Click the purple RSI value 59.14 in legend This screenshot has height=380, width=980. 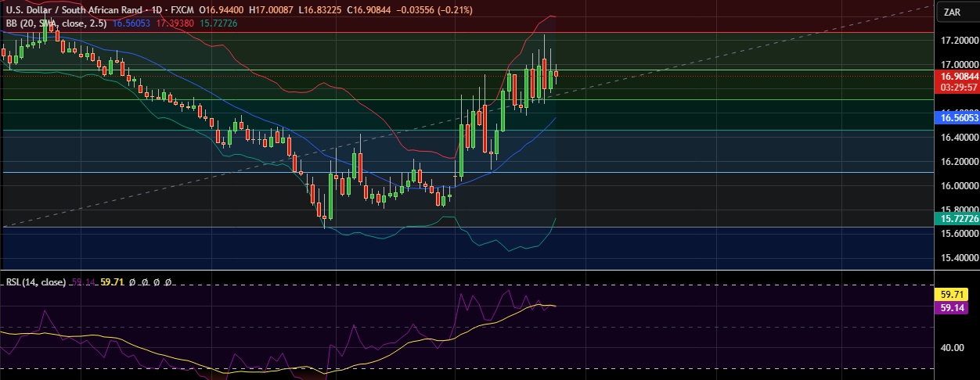pyautogui.click(x=83, y=282)
